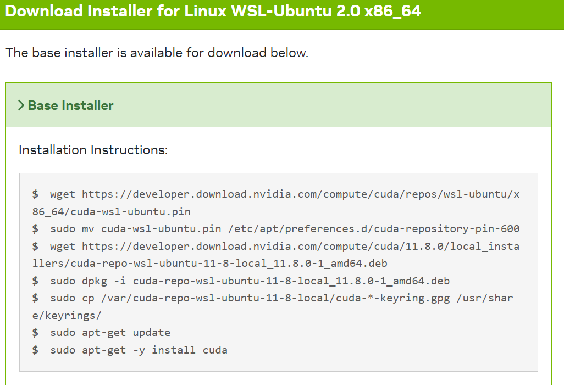Click the dollar prompt before sudo dpkg
Screen dimensions: 564x392
[x=35, y=281]
